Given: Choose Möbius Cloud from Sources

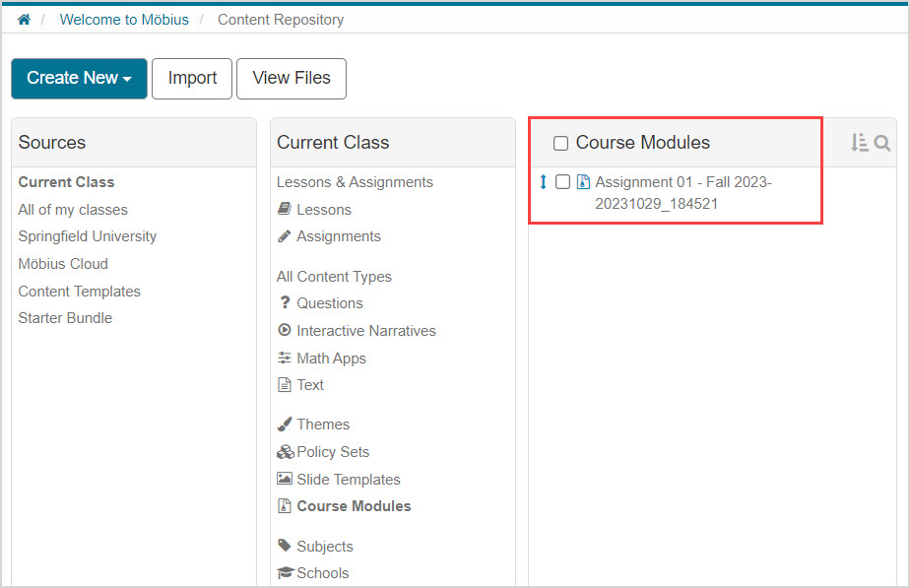Looking at the screenshot, I should pyautogui.click(x=63, y=264).
